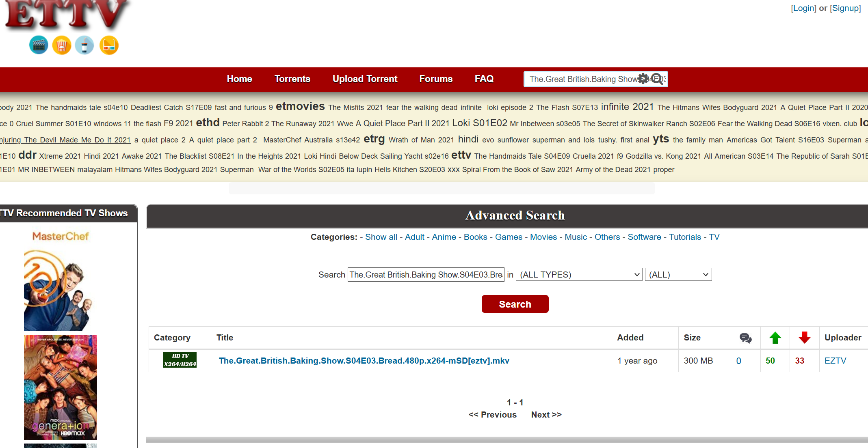Click the soda cup icon
Image resolution: width=868 pixels, height=448 pixels.
point(84,45)
